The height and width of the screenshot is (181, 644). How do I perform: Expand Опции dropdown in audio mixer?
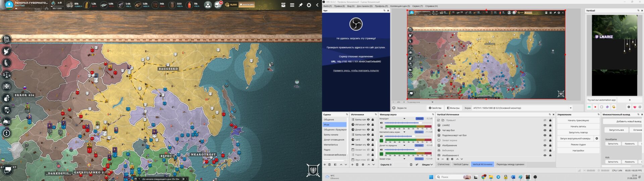427,165
